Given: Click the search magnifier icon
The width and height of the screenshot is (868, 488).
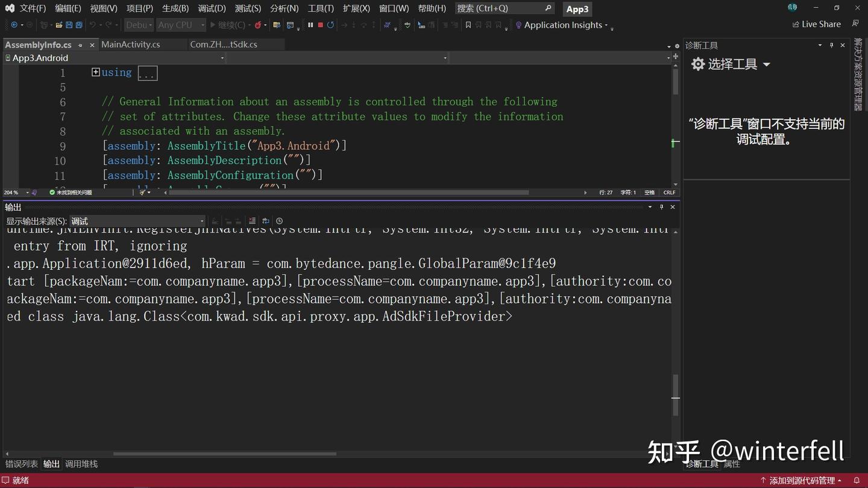Looking at the screenshot, I should (548, 8).
